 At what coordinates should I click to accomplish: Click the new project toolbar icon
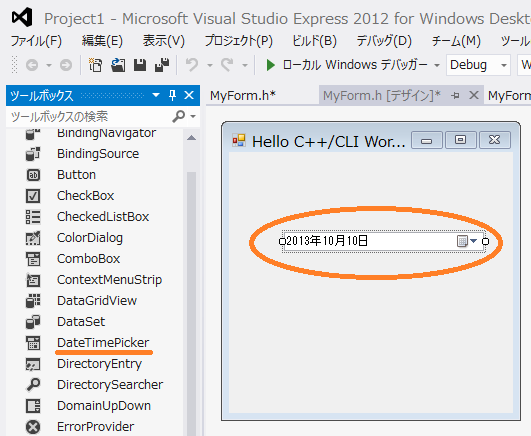tap(95, 65)
